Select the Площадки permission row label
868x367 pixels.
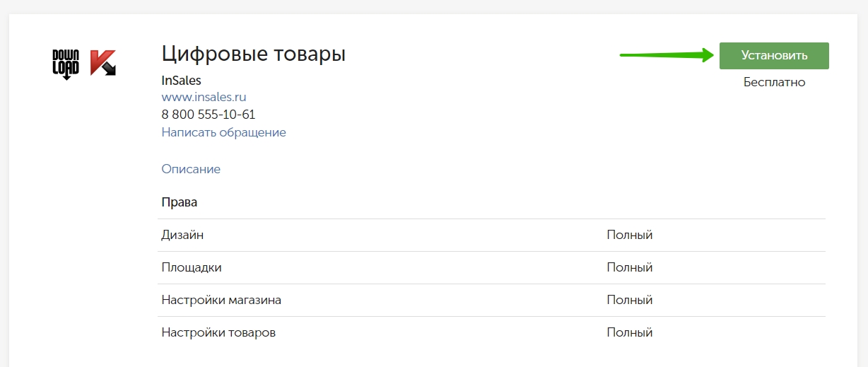(191, 267)
